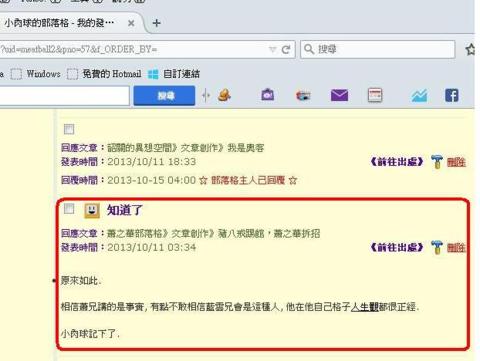Click the colorful video toolbar icon

[x=303, y=96]
